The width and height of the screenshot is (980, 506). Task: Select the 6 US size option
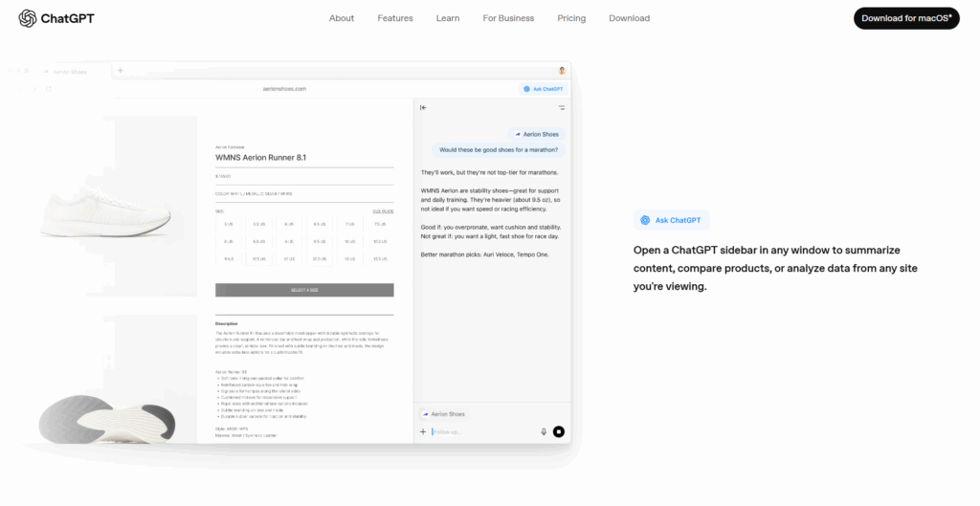[289, 224]
